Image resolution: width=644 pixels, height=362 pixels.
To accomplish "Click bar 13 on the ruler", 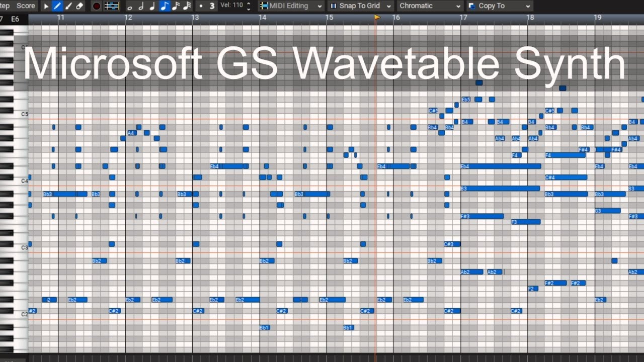I will [x=195, y=18].
